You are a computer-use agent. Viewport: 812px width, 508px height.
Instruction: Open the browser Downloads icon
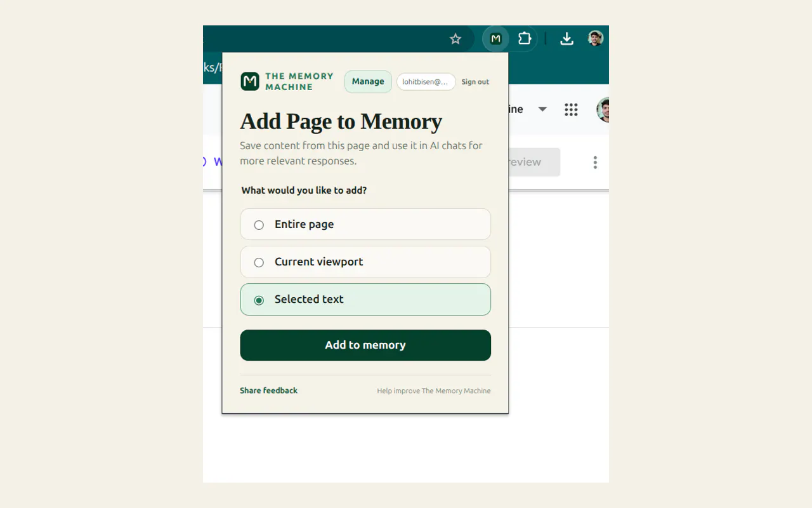pyautogui.click(x=566, y=39)
